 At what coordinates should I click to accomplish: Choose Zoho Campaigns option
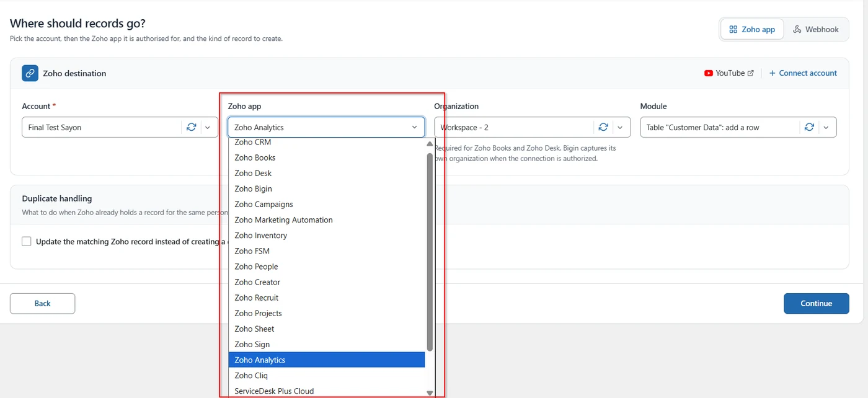[326, 204]
